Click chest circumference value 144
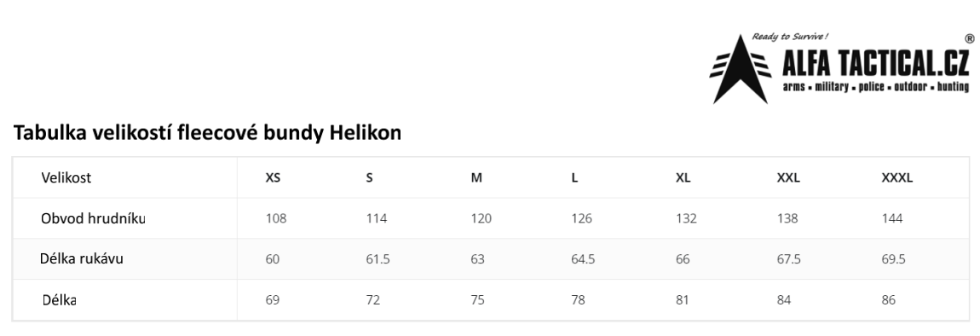980x336 pixels. click(892, 218)
